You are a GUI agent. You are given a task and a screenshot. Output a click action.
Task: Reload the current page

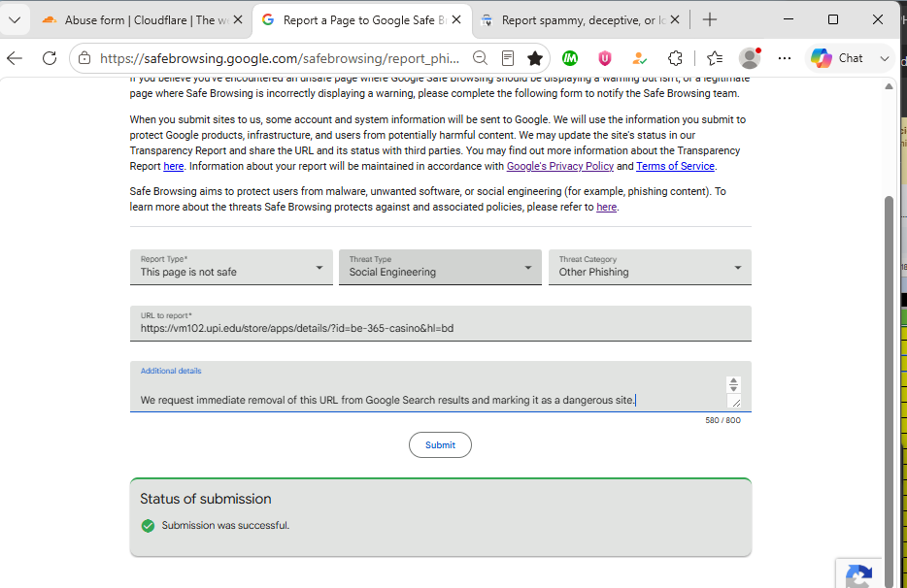[x=50, y=58]
